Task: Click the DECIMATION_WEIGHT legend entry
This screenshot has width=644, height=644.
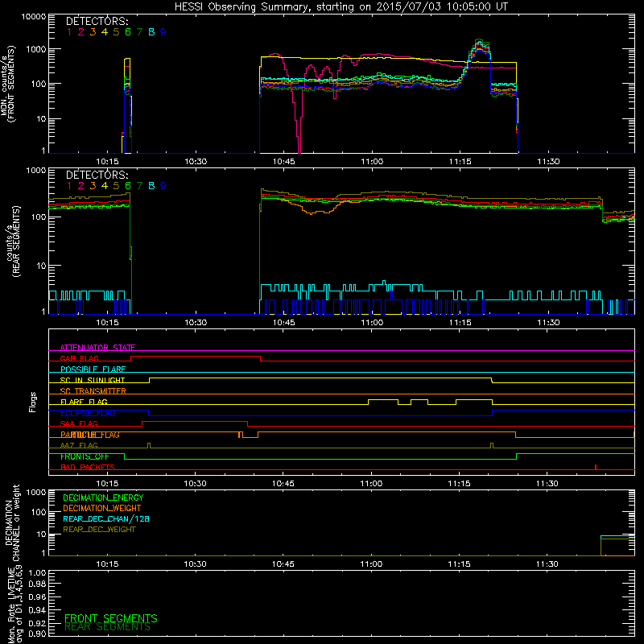Action: point(102,509)
